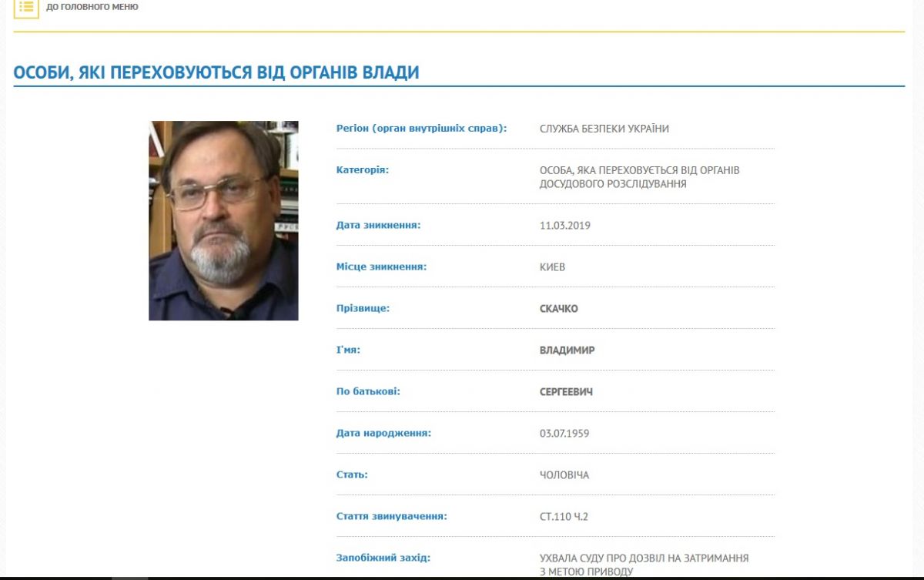Select the 'СТ.110 Ч.2' article value
Image resolution: width=924 pixels, height=580 pixels.
pos(564,517)
